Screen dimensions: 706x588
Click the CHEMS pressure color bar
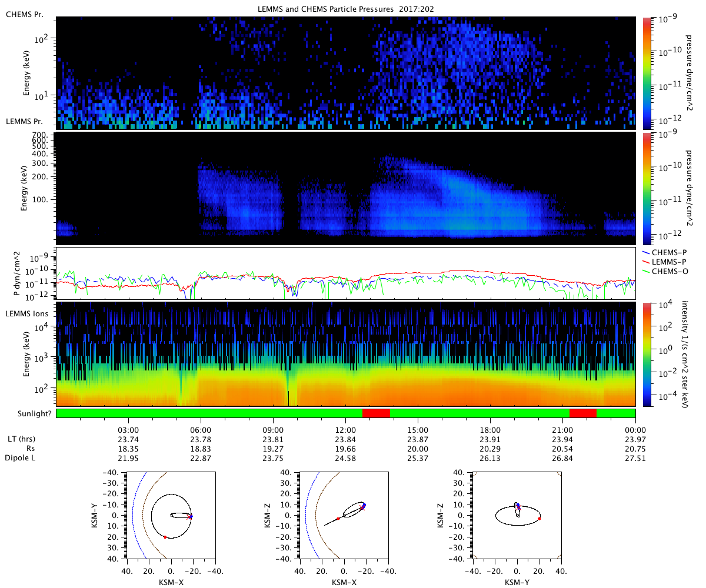coord(648,73)
